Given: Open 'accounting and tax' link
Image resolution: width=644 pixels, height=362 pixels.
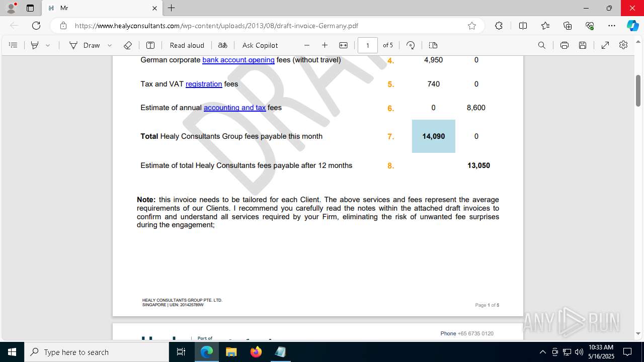Looking at the screenshot, I should [234, 108].
